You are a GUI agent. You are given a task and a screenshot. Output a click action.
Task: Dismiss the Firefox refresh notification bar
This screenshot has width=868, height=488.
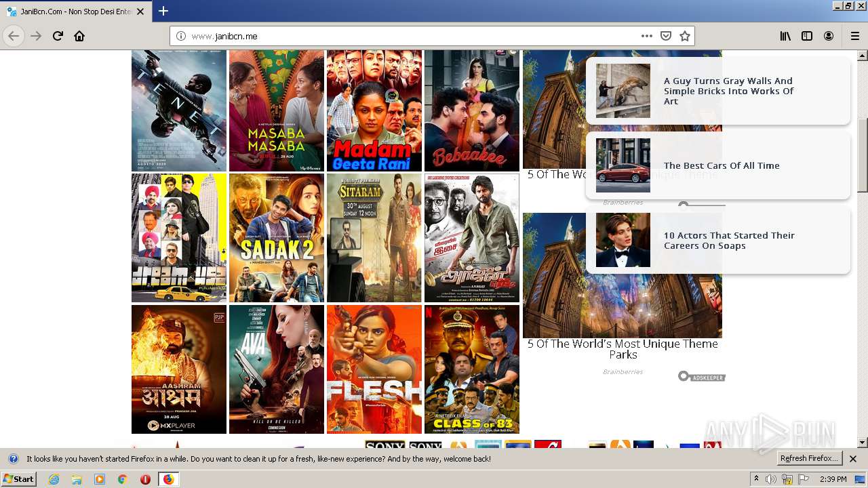tap(853, 459)
